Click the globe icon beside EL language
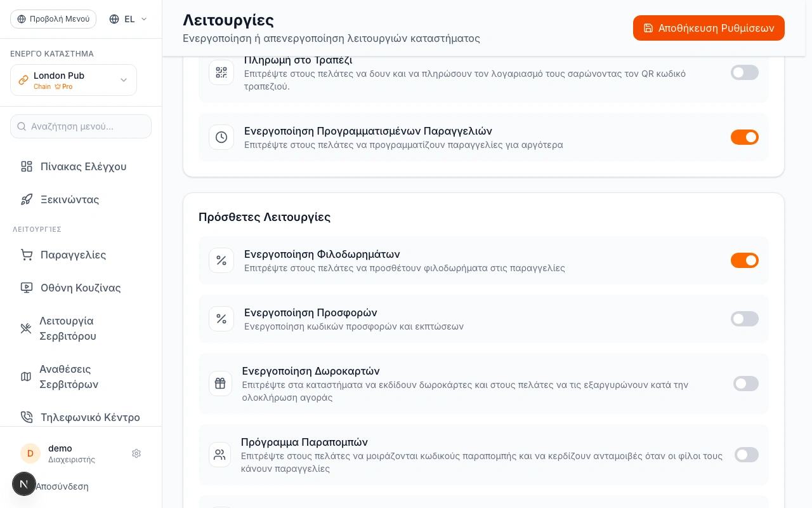Screen dimensions: 812x508 tap(114, 19)
